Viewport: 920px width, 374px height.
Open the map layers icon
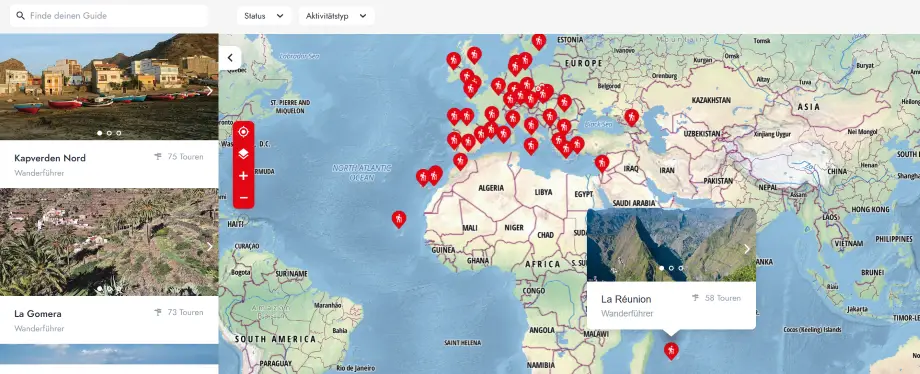(243, 154)
